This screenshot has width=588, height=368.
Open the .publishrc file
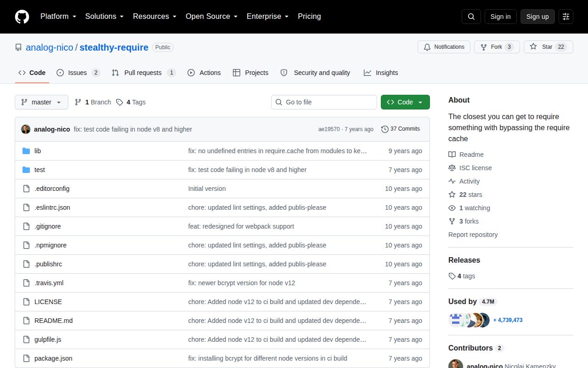click(48, 264)
